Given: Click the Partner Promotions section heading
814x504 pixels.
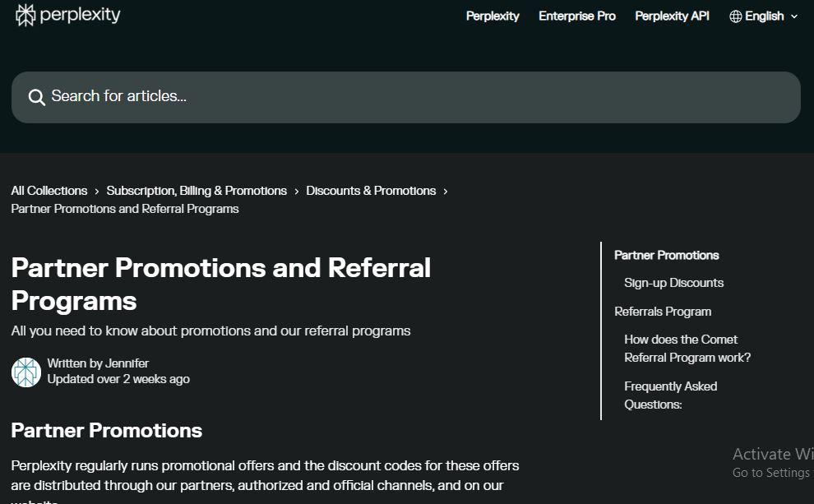Looking at the screenshot, I should (107, 431).
